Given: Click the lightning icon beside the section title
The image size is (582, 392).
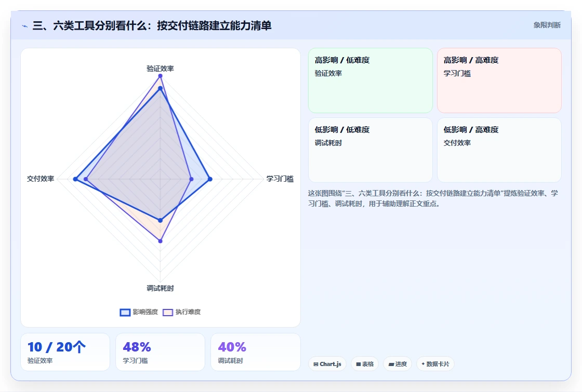Looking at the screenshot, I should point(25,26).
